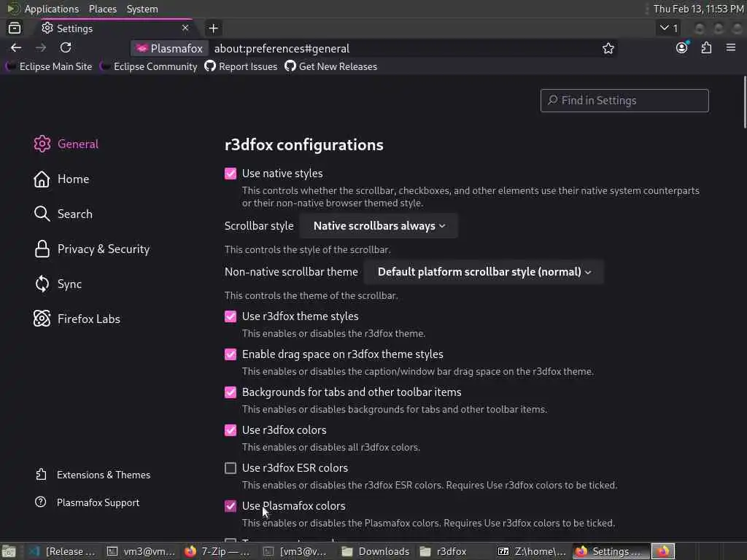This screenshot has height=560, width=747.
Task: Reload the page with the refresh icon
Action: point(66,47)
